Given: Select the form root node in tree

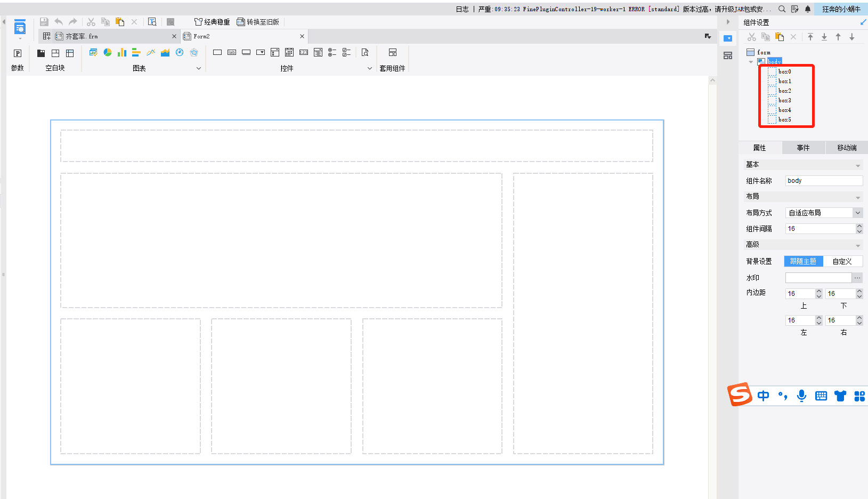Looking at the screenshot, I should pos(764,52).
